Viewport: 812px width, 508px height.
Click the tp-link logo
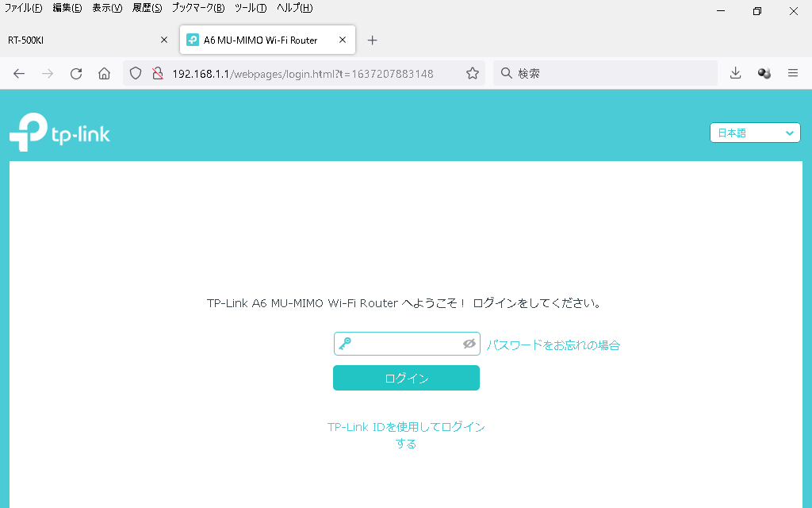pos(59,133)
